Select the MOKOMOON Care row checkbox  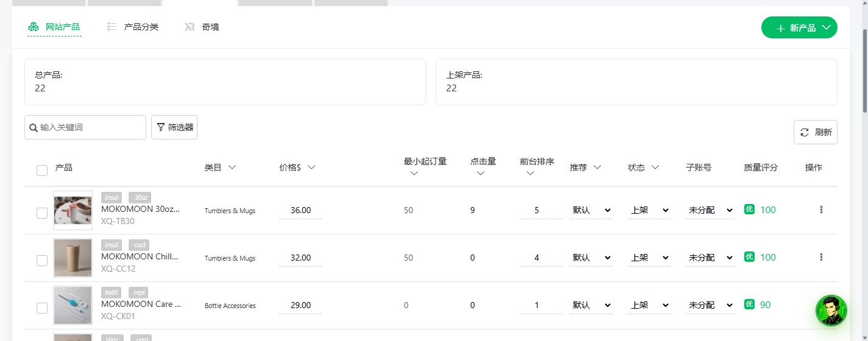point(42,308)
